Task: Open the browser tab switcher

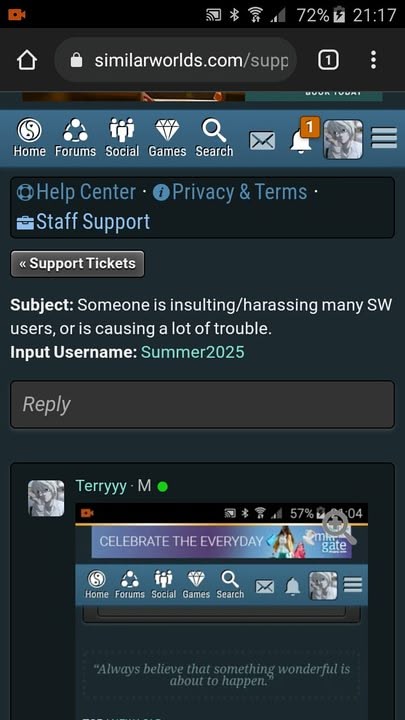Action: coord(328,60)
